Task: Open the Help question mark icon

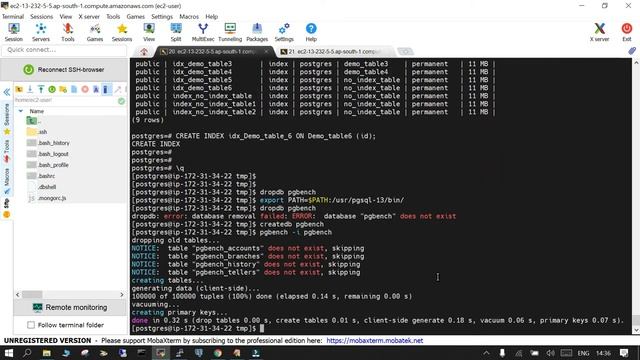Action: point(311,32)
